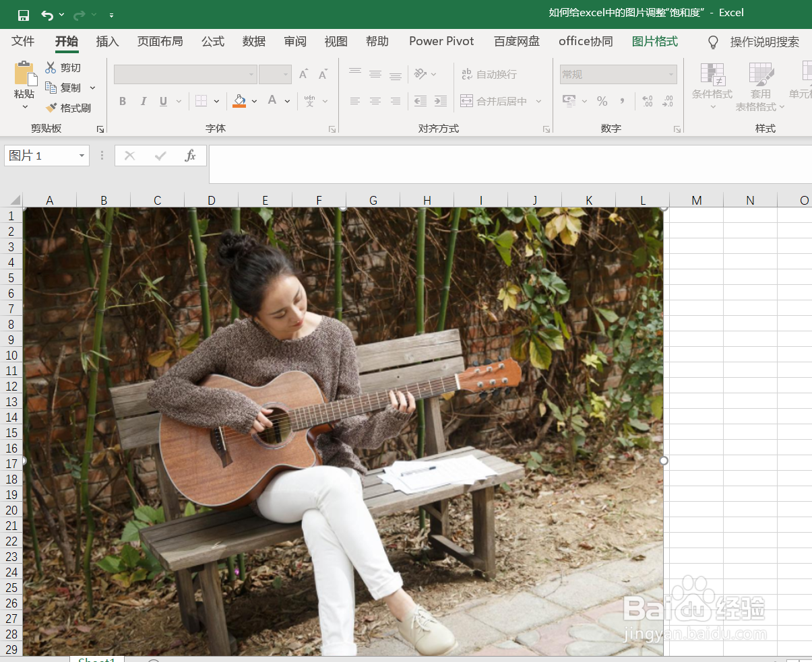Click the 自动换行 wrap text button
Screen dimensions: 812x662
pos(489,74)
